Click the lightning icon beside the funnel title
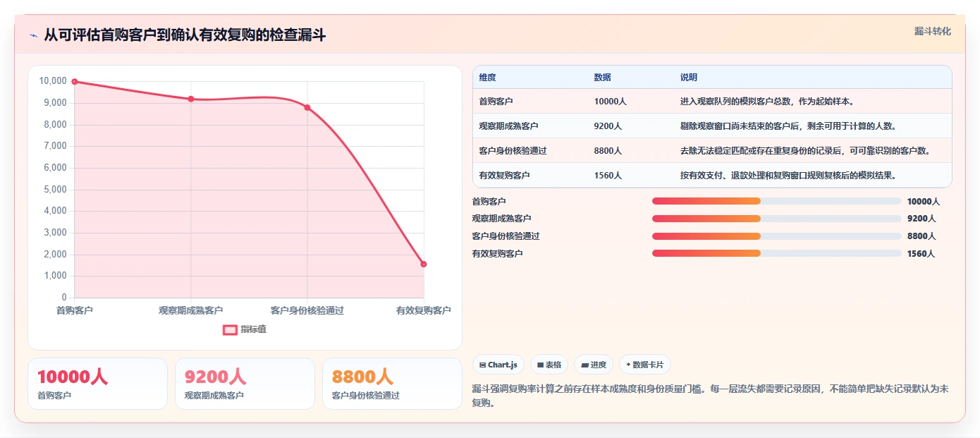This screenshot has width=980, height=438. [34, 35]
